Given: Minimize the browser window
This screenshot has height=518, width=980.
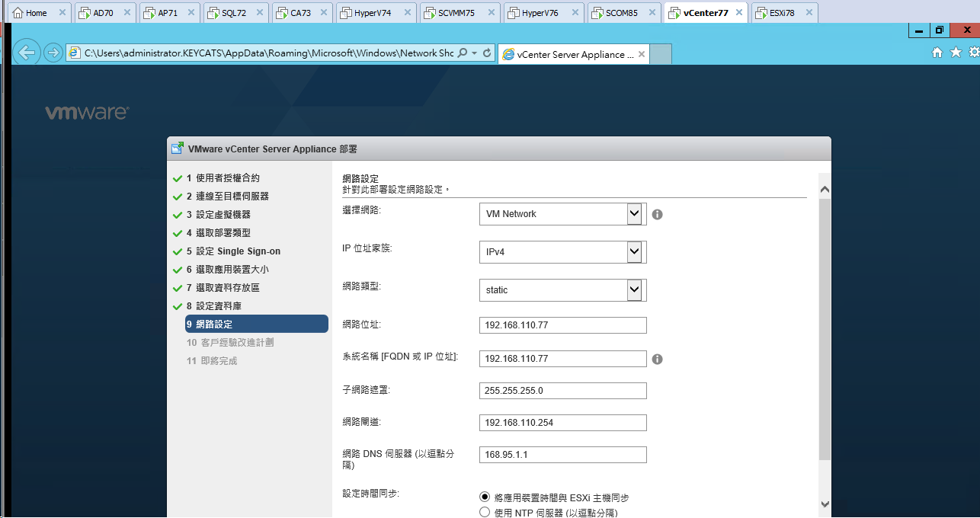Looking at the screenshot, I should 920,31.
